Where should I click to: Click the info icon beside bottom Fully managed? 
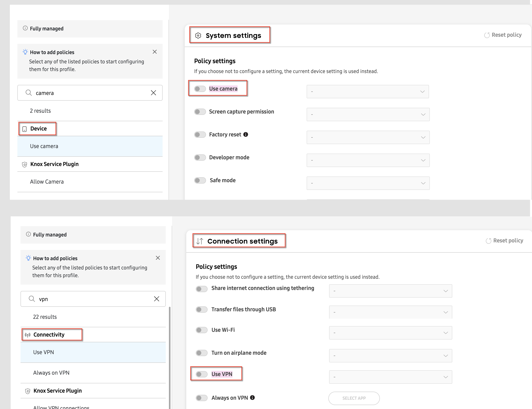point(28,234)
